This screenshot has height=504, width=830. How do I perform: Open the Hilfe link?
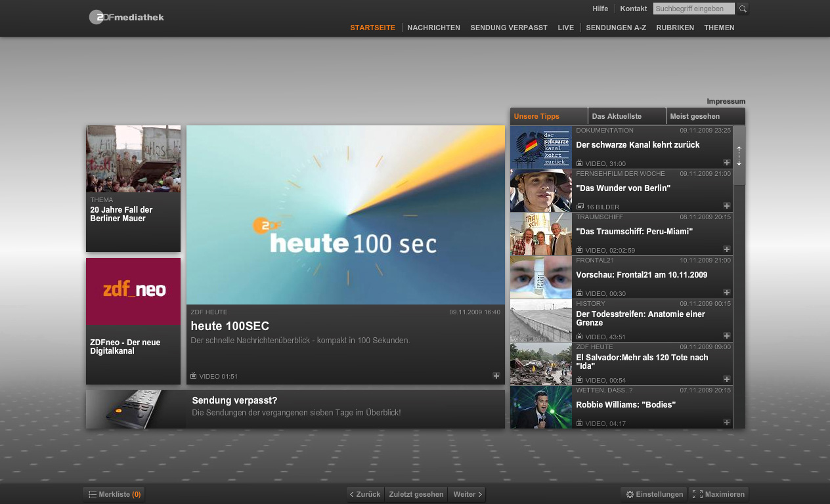[600, 9]
